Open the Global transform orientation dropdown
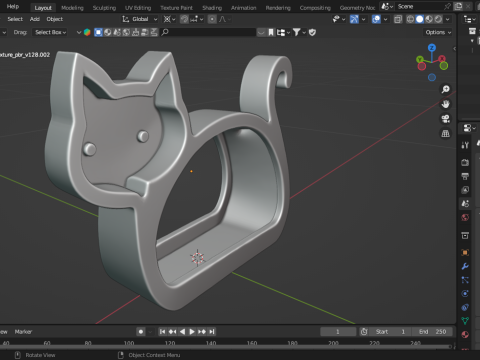This screenshot has width=480, height=360. (140, 19)
